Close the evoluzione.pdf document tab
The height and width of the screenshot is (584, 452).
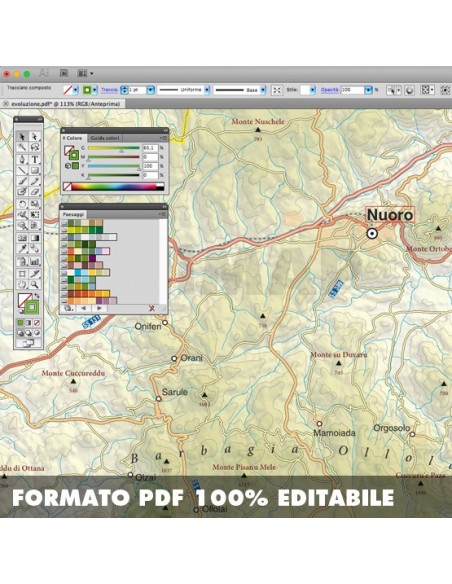(6, 104)
